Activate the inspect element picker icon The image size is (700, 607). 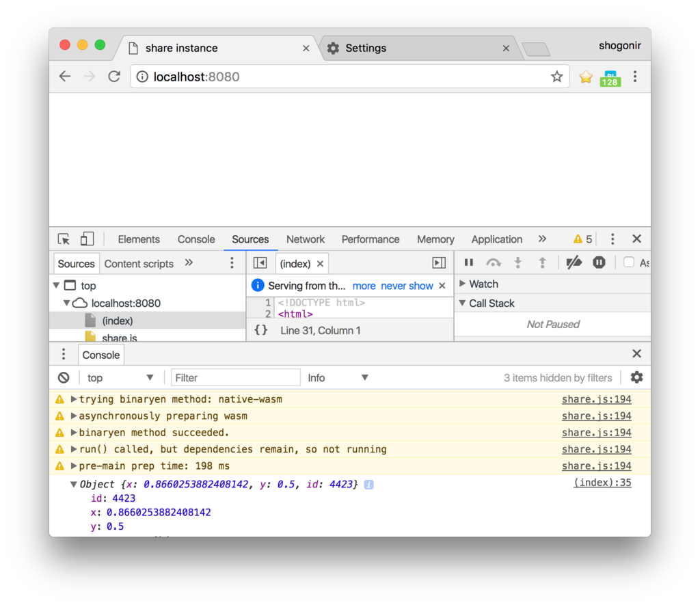(x=64, y=239)
